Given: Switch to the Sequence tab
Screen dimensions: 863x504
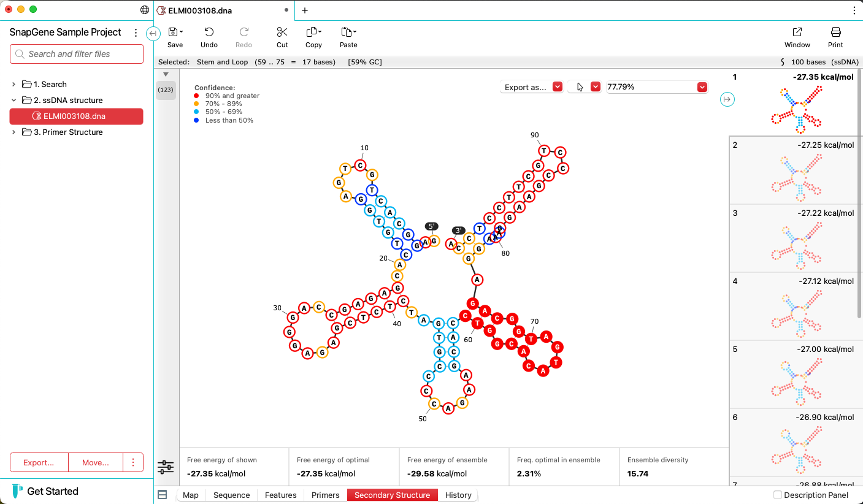Looking at the screenshot, I should click(231, 495).
